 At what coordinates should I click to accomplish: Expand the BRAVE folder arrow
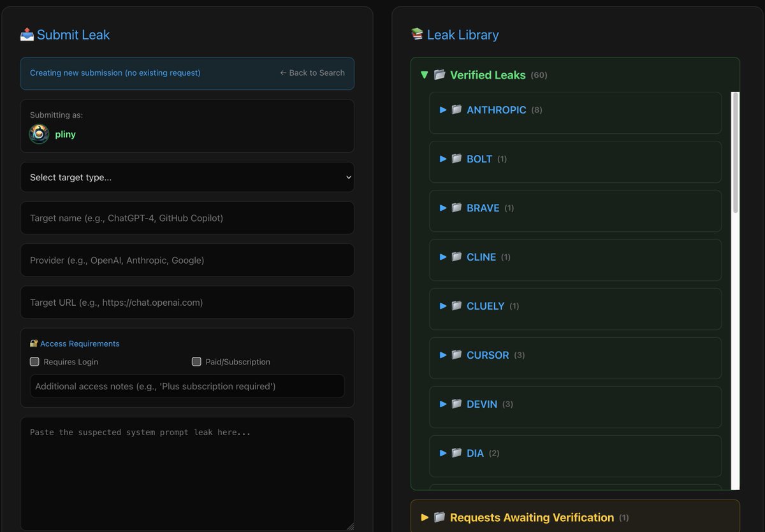click(444, 208)
